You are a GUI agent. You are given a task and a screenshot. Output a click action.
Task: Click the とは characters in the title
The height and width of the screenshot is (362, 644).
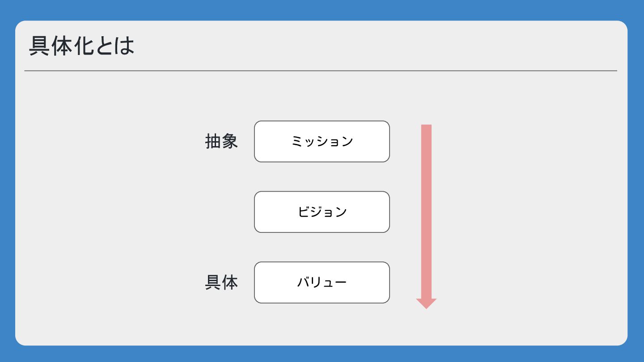114,46
